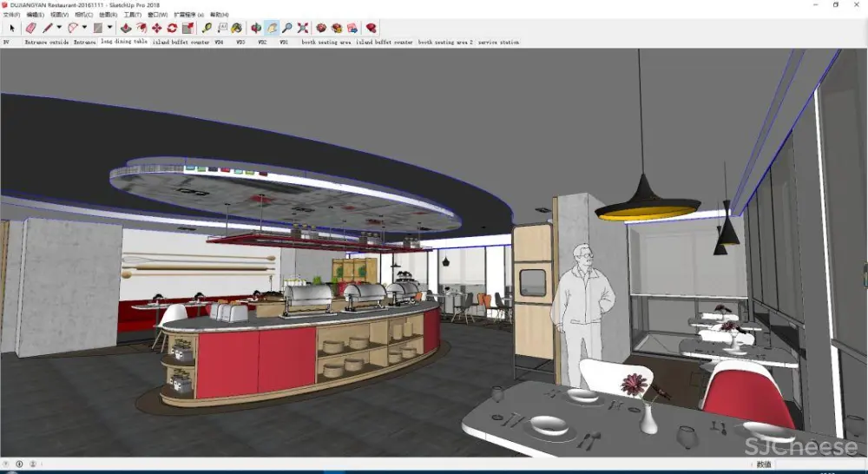Expand the Line tool dropdown arrow
The height and width of the screenshot is (474, 868).
tap(59, 29)
